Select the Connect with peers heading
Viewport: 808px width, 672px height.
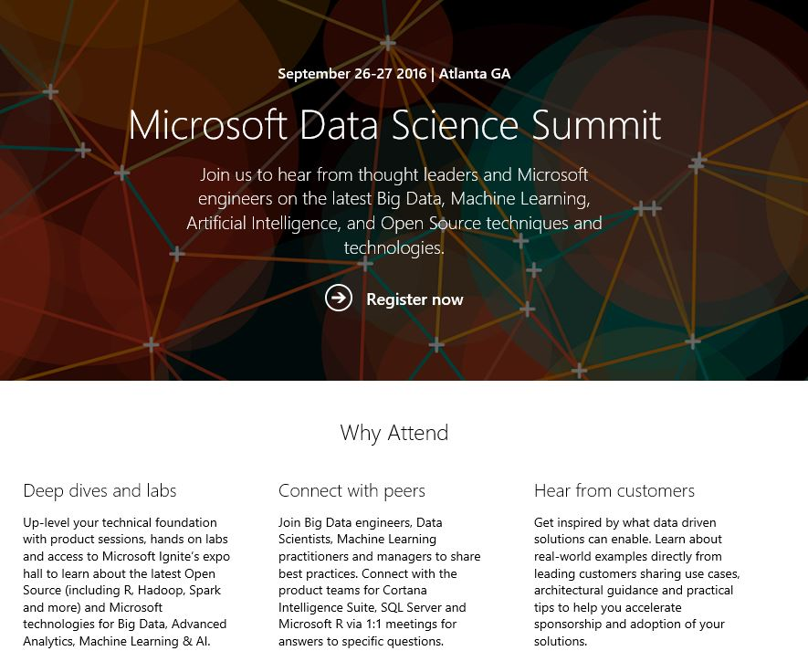click(352, 490)
